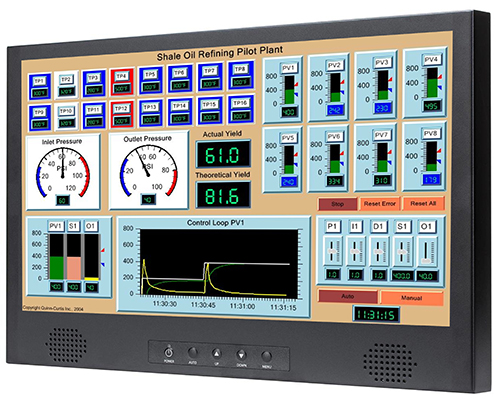This screenshot has height=403, width=500.
Task: Adjust the O1 slider control
Action: click(426, 252)
